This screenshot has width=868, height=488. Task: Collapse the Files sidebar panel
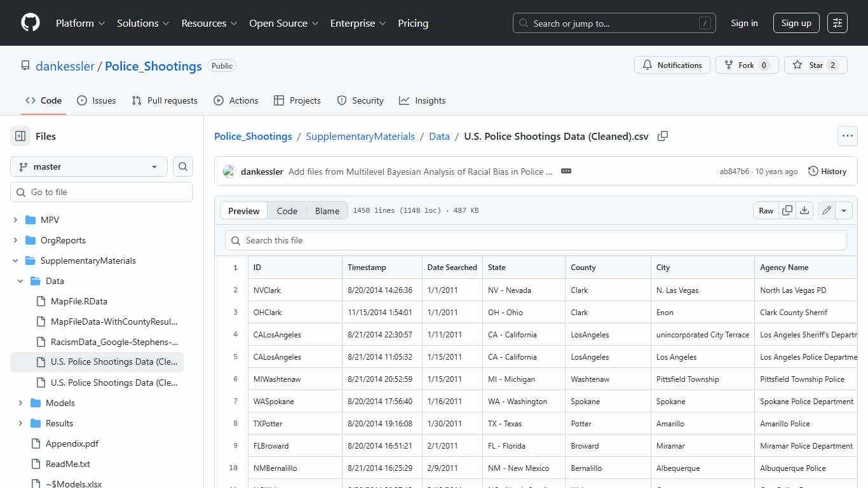point(20,136)
